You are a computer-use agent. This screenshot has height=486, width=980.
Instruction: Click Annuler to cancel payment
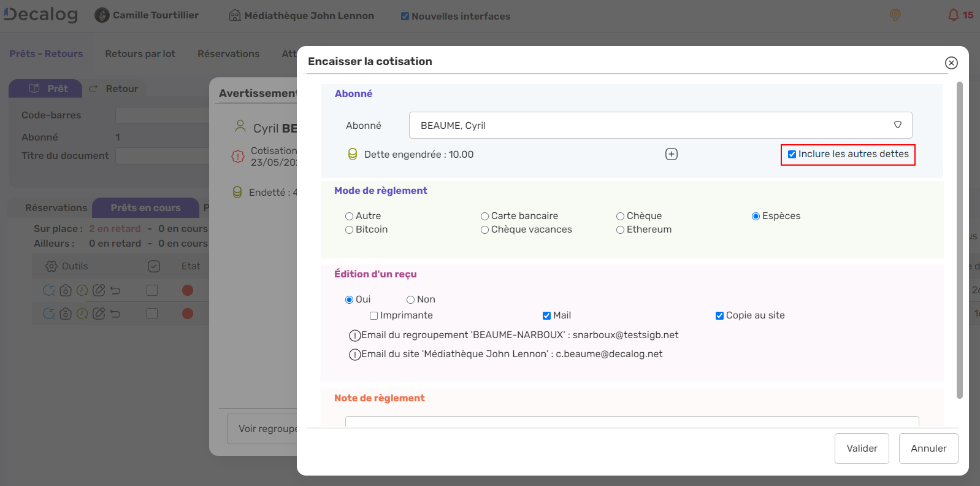coord(928,449)
